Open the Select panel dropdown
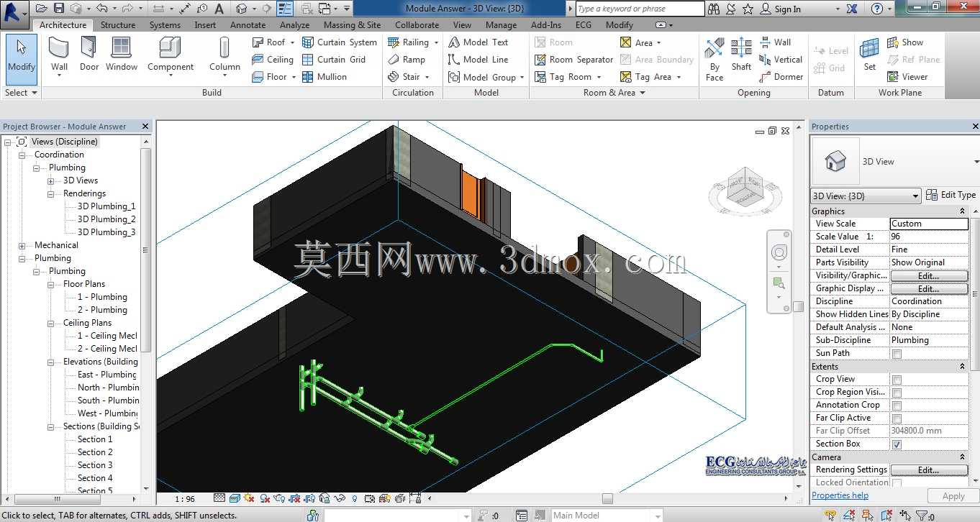The height and width of the screenshot is (522, 980). click(21, 93)
